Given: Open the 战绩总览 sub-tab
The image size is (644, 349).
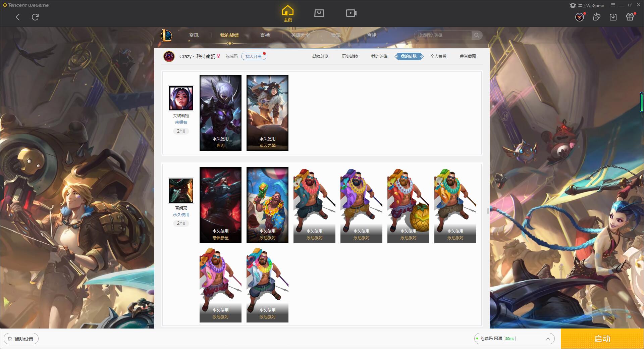Looking at the screenshot, I should point(320,56).
